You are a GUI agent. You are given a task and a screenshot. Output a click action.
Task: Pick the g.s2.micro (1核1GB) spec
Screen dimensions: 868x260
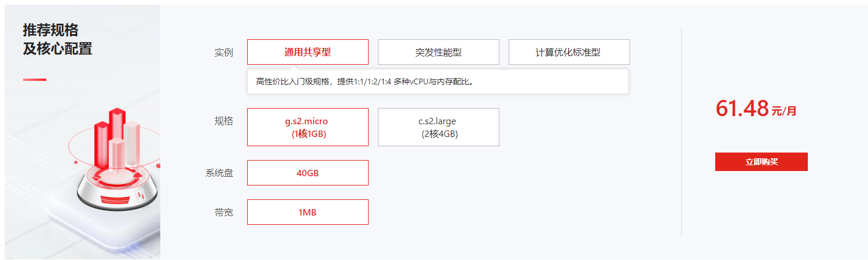point(308,127)
